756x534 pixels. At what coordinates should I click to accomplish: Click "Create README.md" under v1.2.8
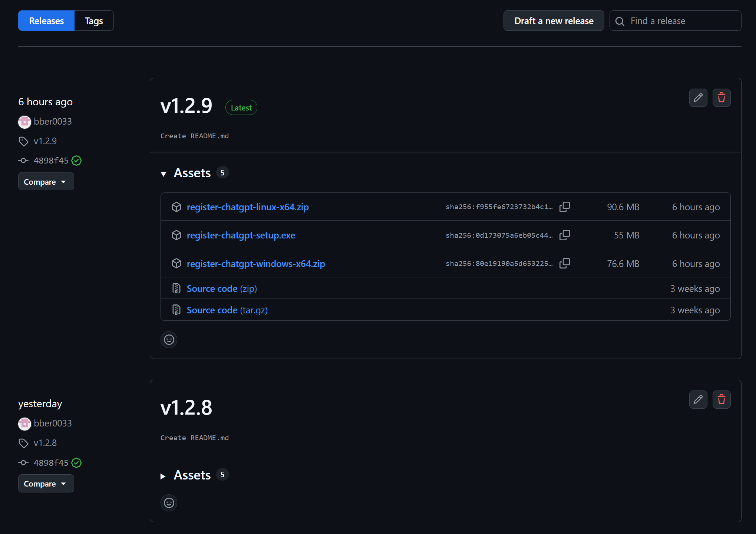[x=195, y=438]
